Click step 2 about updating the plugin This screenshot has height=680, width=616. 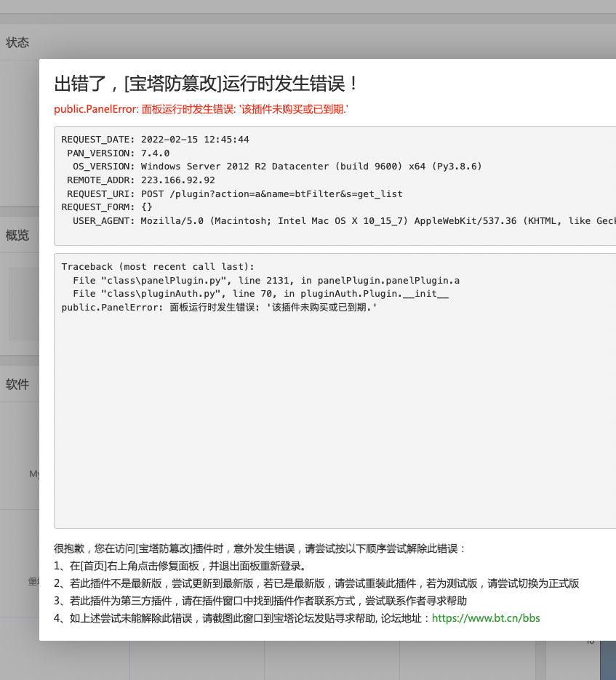316,583
